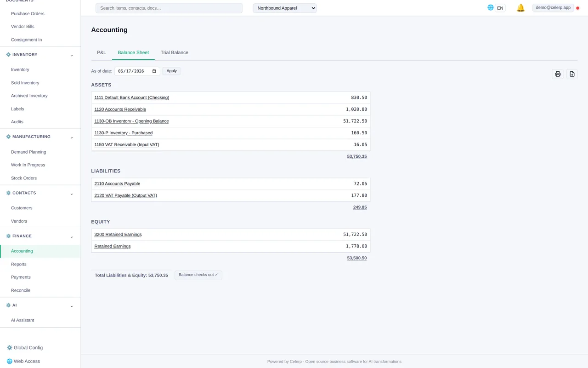Open 1150 VAT Receivable account

[x=127, y=145]
